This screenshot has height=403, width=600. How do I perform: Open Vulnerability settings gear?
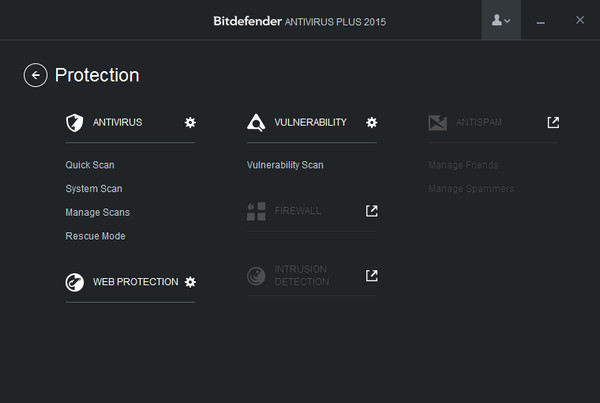pos(372,122)
